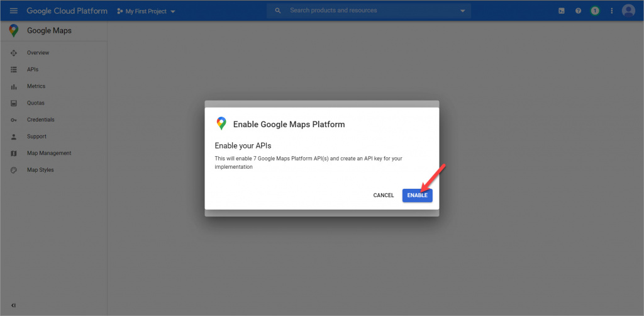Select APIs in the sidebar
Image resolution: width=644 pixels, height=316 pixels.
pos(33,70)
